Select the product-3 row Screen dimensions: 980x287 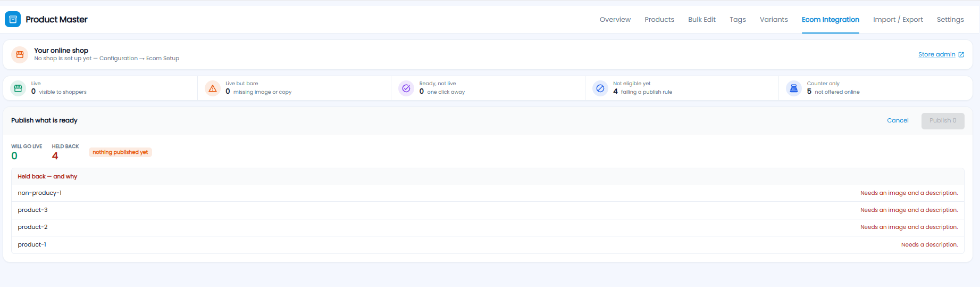pyautogui.click(x=488, y=210)
